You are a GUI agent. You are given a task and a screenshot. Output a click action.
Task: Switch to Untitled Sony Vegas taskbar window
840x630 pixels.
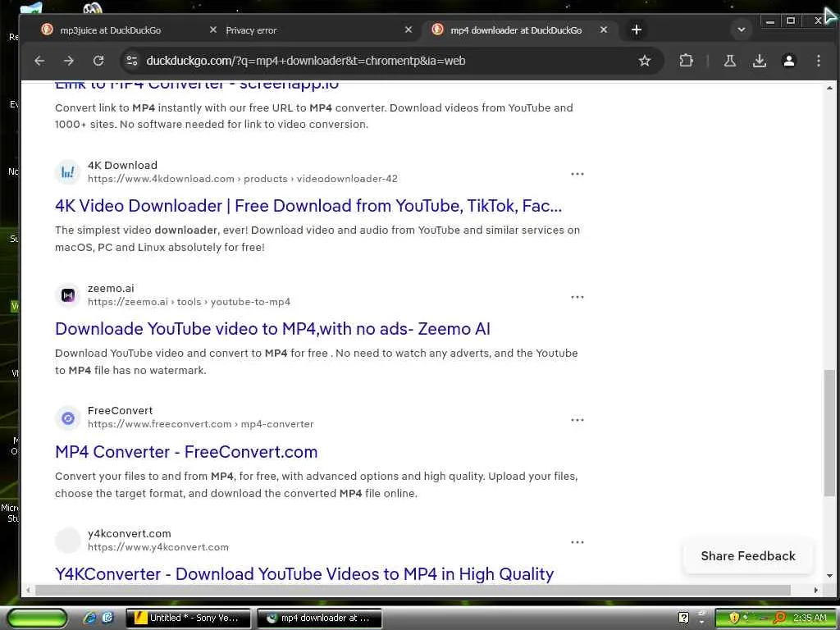tap(188, 618)
